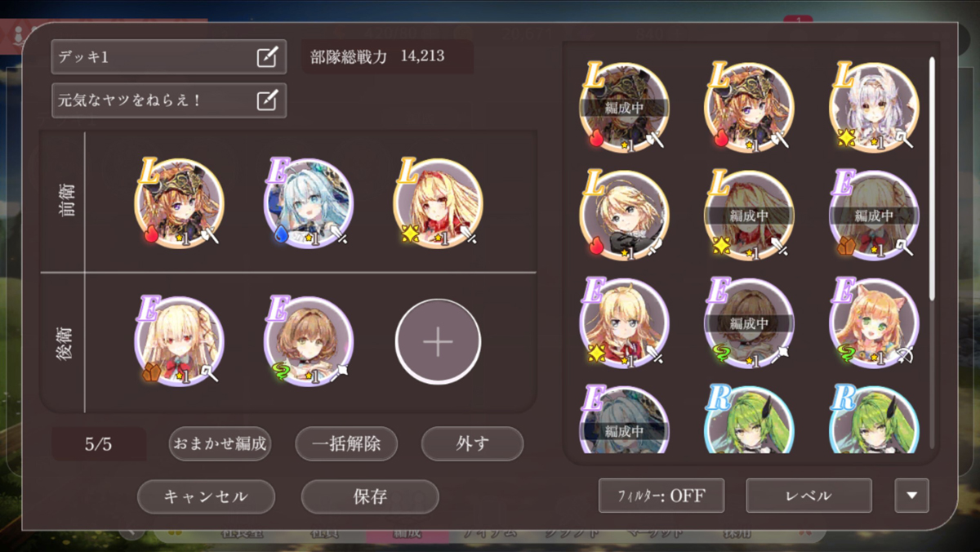Click the sort order arrow button
Screen dimensions: 980x552
coord(911,496)
